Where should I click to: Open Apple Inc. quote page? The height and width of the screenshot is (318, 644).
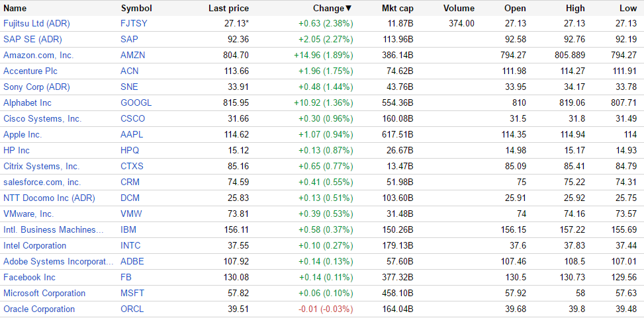tap(23, 135)
